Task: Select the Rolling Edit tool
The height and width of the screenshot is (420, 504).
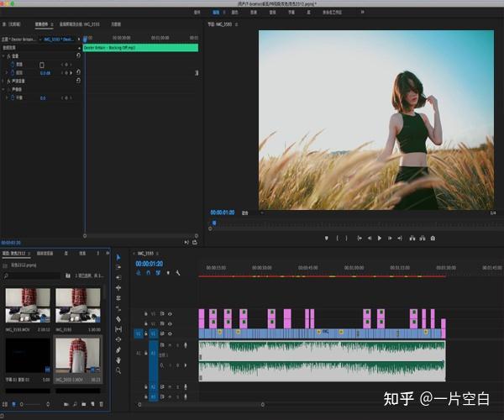Action: point(118,298)
